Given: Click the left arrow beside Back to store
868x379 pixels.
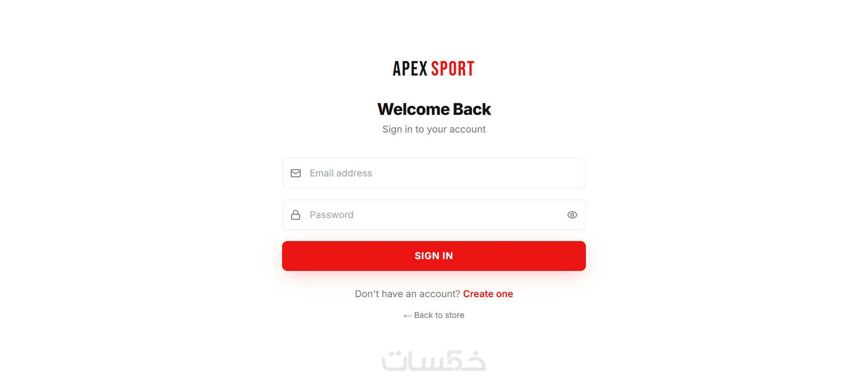Looking at the screenshot, I should coord(407,316).
